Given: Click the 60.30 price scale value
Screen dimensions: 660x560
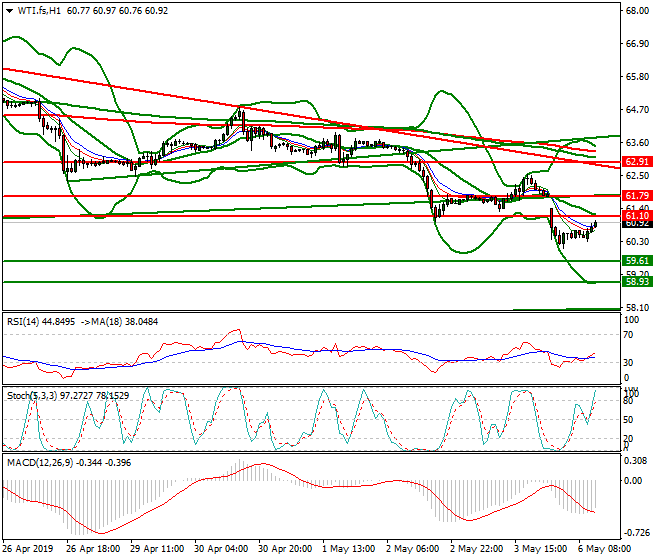Looking at the screenshot, I should tap(637, 242).
